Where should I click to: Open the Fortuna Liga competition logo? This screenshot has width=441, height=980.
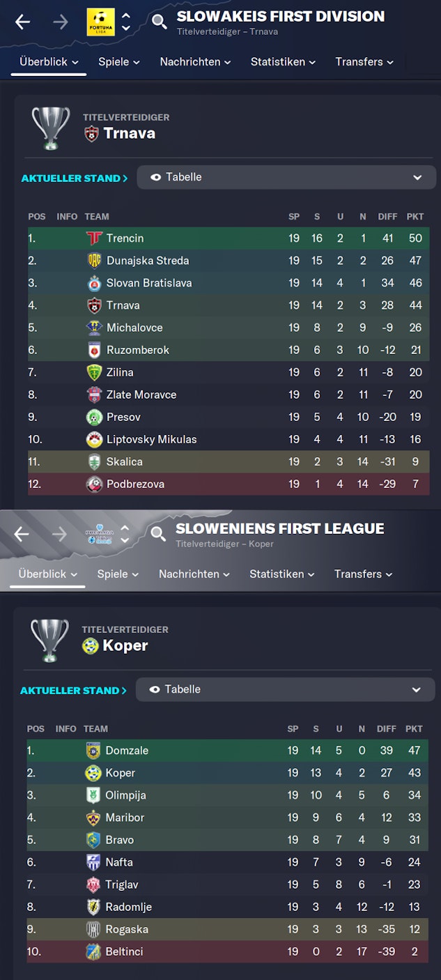pyautogui.click(x=100, y=22)
